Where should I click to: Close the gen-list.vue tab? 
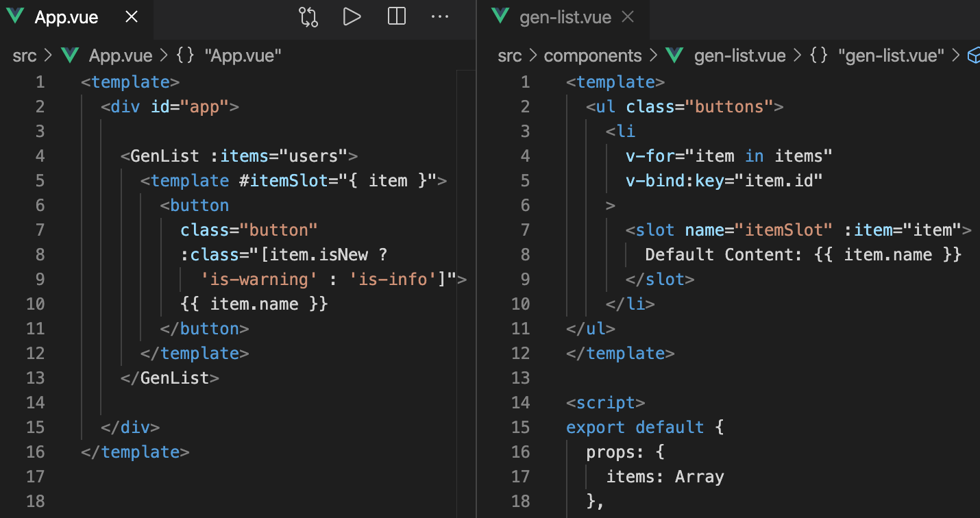627,17
